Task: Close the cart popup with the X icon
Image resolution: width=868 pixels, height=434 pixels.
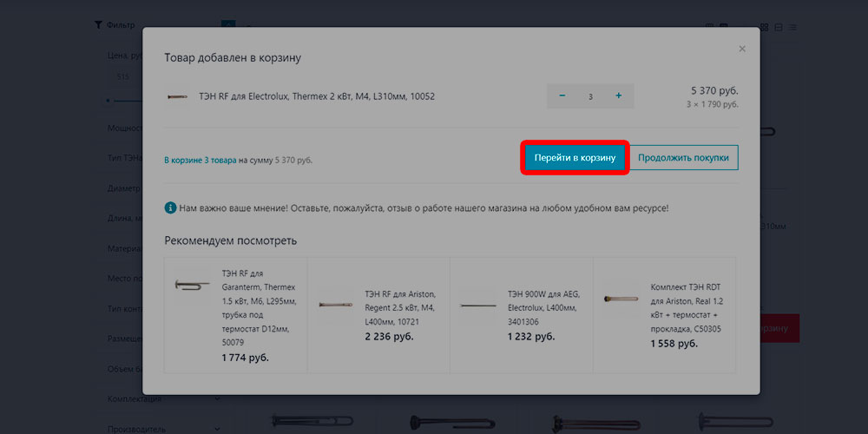Action: pyautogui.click(x=742, y=49)
